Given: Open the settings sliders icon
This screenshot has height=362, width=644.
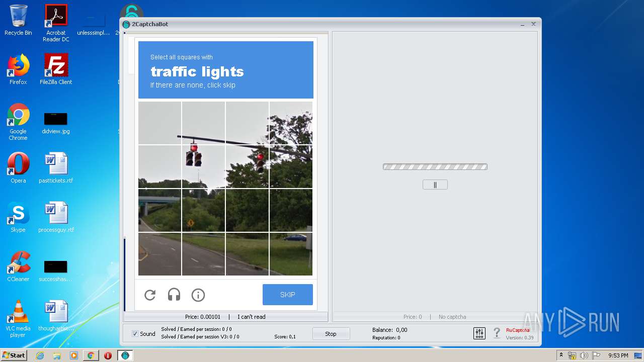Looking at the screenshot, I should [x=479, y=333].
